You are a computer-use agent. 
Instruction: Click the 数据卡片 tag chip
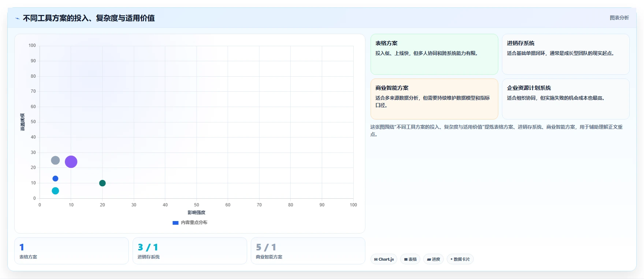point(460,259)
